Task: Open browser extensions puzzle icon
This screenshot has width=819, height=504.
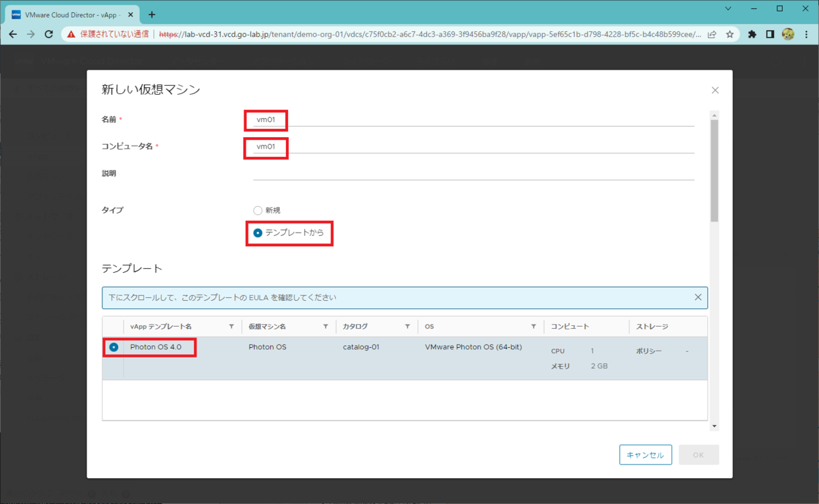Action: (752, 34)
